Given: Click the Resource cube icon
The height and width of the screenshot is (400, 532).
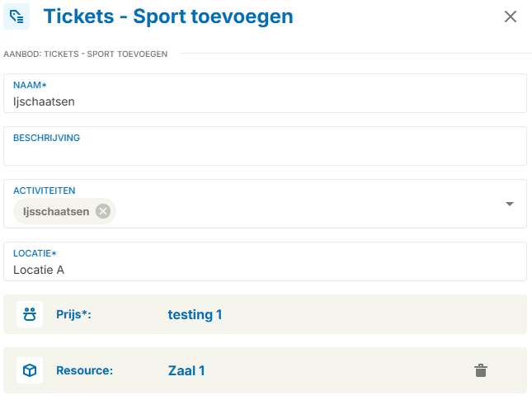Looking at the screenshot, I should [x=30, y=370].
